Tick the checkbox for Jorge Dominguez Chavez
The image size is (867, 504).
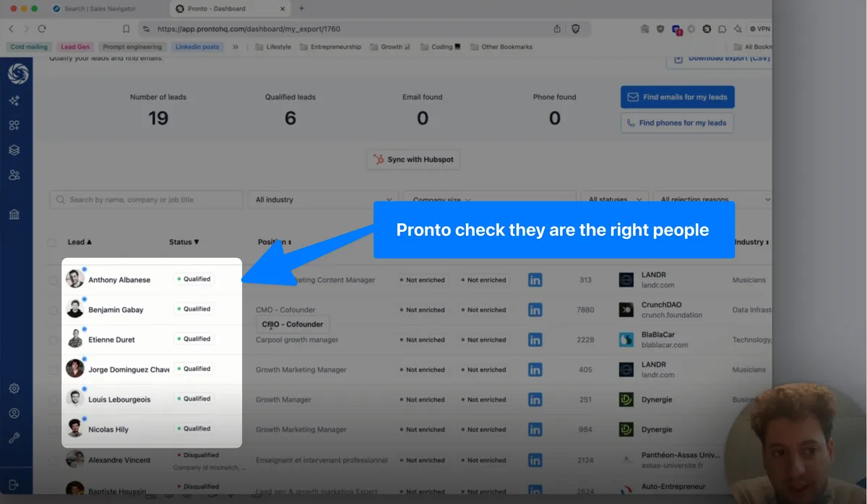pos(53,370)
